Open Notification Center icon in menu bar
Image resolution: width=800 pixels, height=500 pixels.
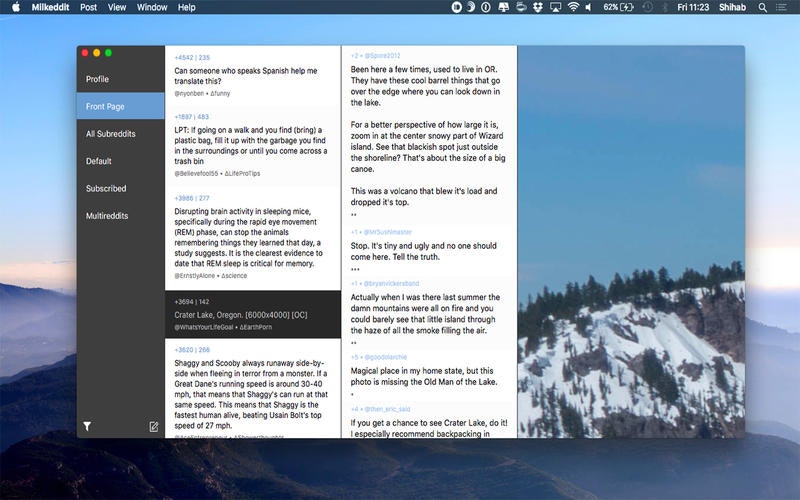(x=781, y=7)
